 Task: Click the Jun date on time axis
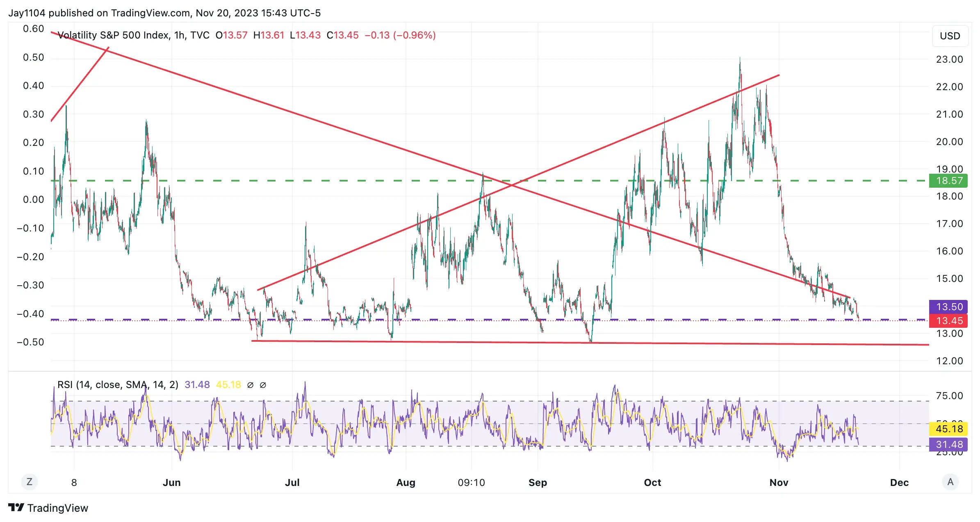[x=172, y=483]
